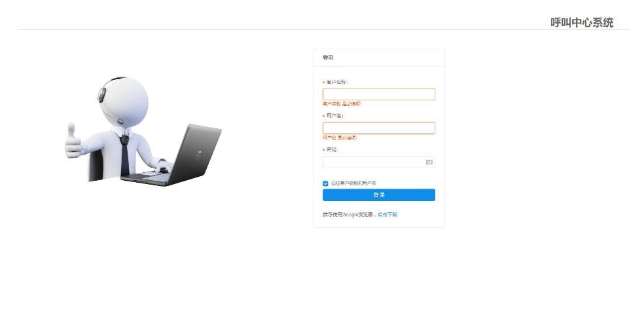Click the 呼叫中心系统 header title
Image resolution: width=644 pixels, height=334 pixels.
pyautogui.click(x=582, y=23)
